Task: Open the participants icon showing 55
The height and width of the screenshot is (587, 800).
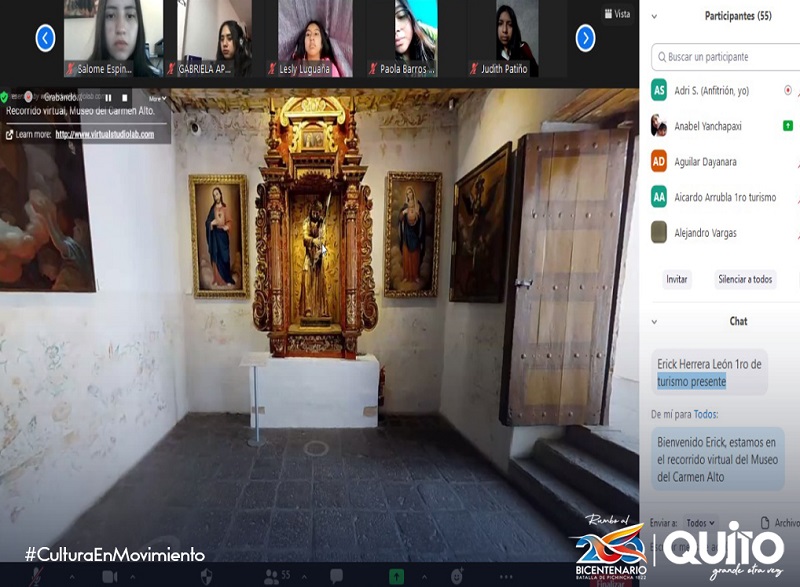Action: tap(272, 576)
